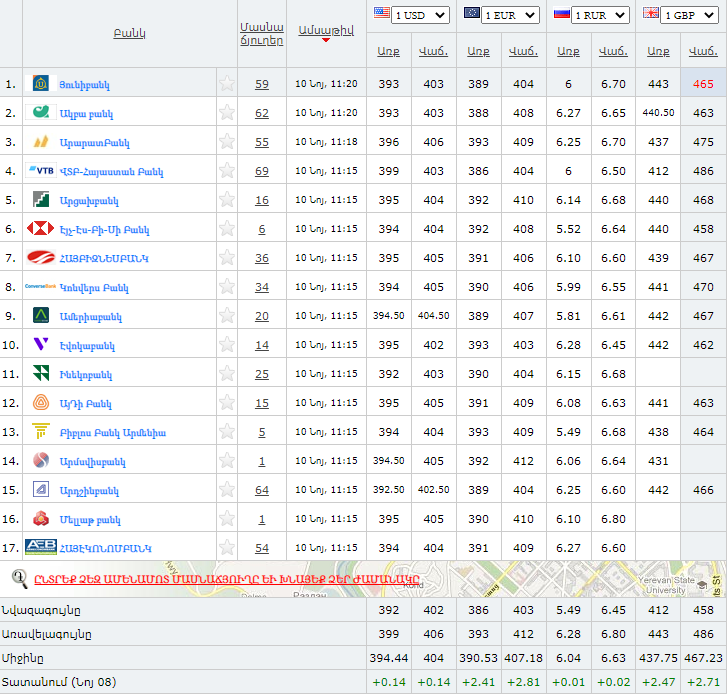The width and height of the screenshot is (727, 694).
Task: Open the 1 GBP currency dropdown
Action: (x=690, y=15)
